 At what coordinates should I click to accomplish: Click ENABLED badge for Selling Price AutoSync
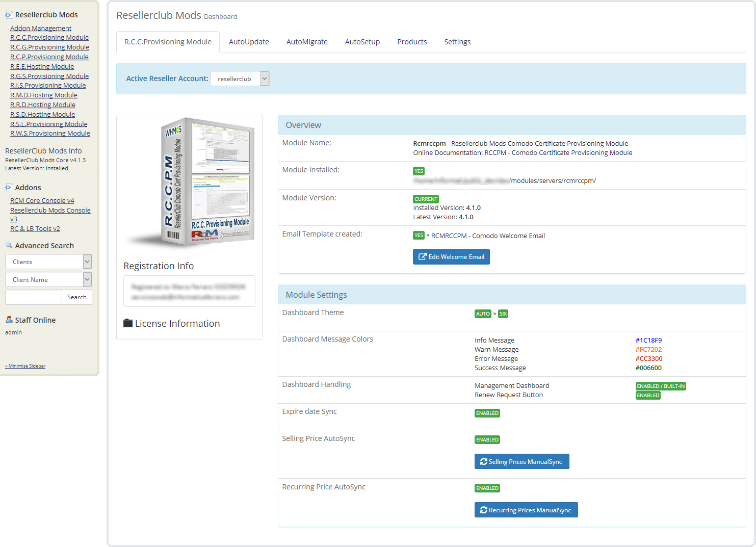tap(487, 440)
